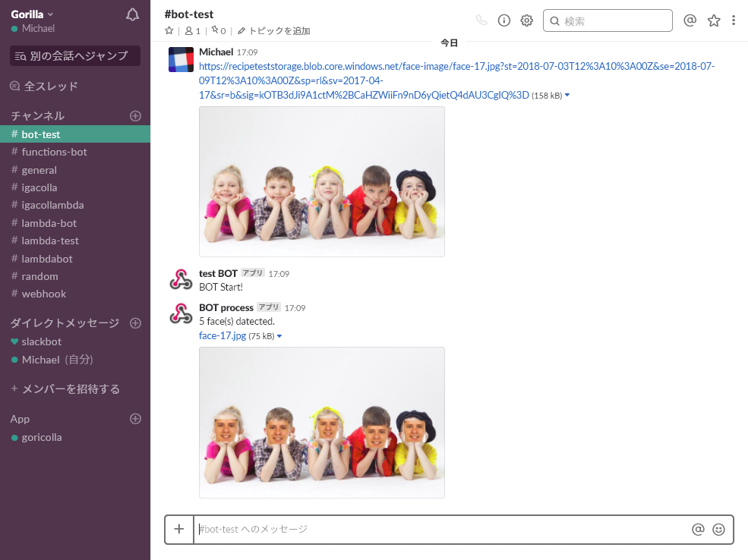Viewport: 748px width, 560px height.
Task: Open the more options vertical dots menu
Action: coord(734,20)
